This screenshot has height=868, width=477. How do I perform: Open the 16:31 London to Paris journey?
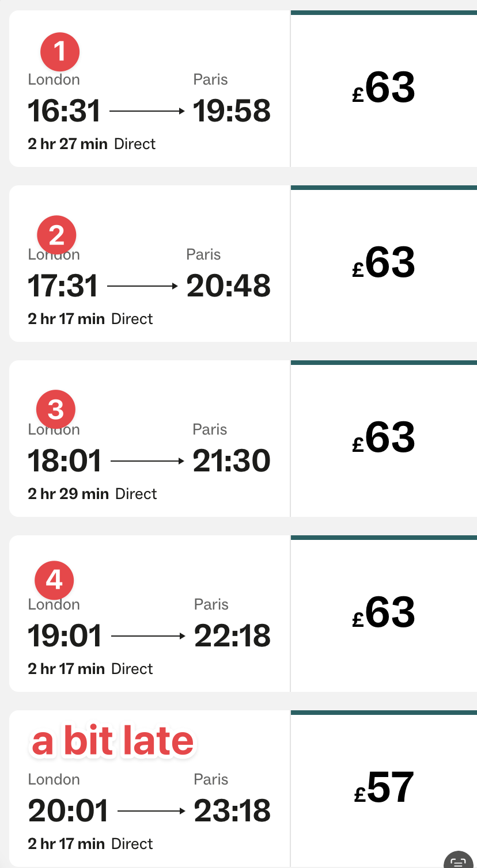click(150, 89)
